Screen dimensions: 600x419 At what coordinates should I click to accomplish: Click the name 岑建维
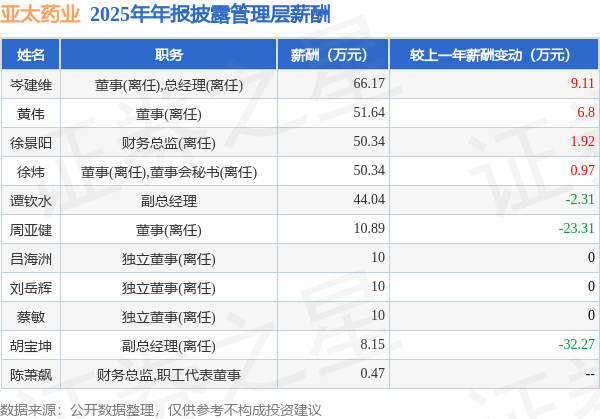31,85
